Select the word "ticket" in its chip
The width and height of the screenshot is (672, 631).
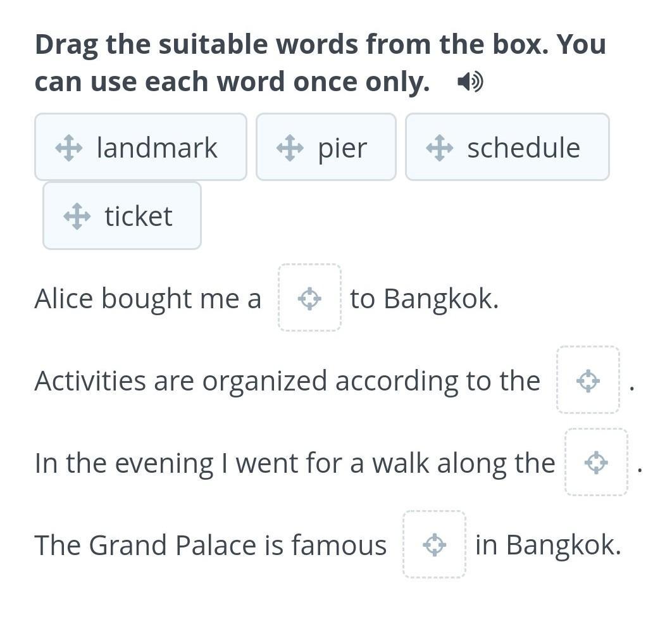tap(139, 216)
